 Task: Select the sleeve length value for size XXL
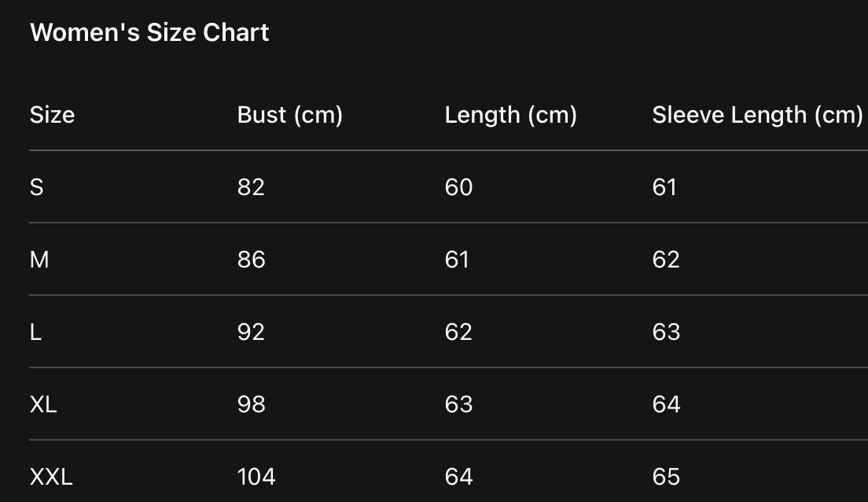666,477
